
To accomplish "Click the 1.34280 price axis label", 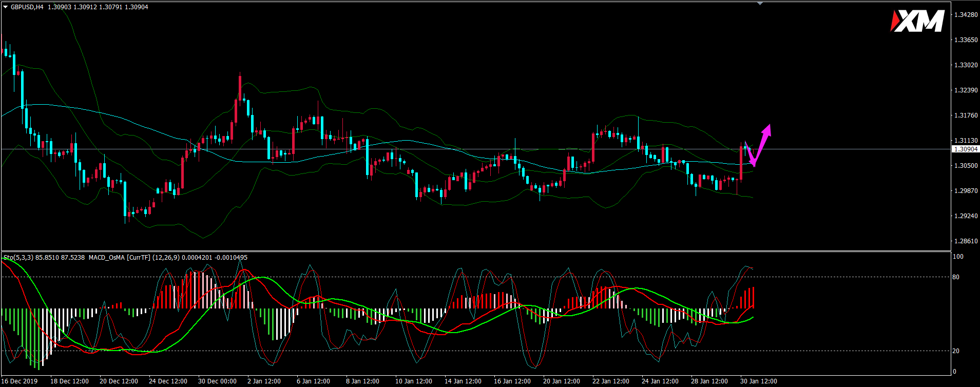I will coord(965,15).
